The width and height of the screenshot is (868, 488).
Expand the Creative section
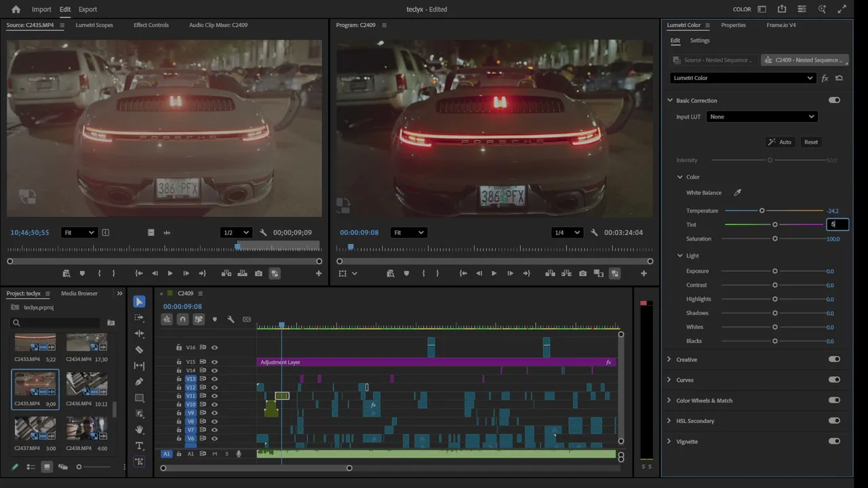(x=669, y=359)
